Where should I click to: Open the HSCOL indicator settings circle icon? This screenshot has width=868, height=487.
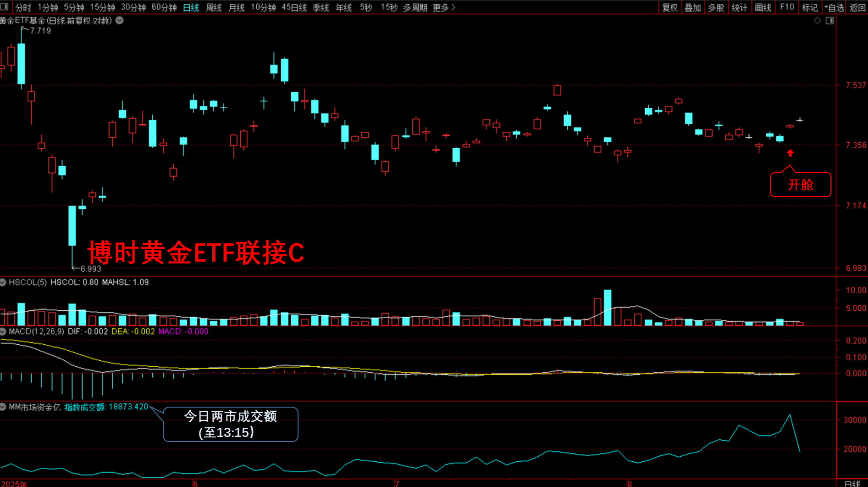[x=3, y=282]
